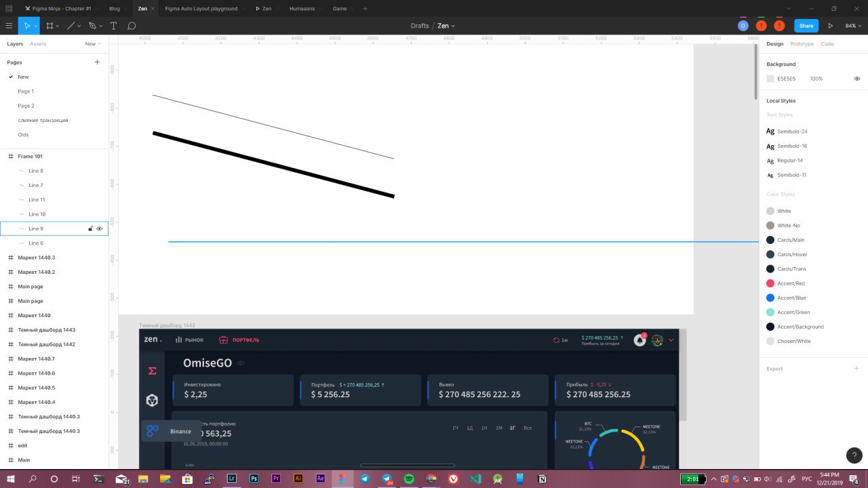Viewport: 868px width, 488px height.
Task: Expand the dashboard profile chevron
Action: click(671, 340)
